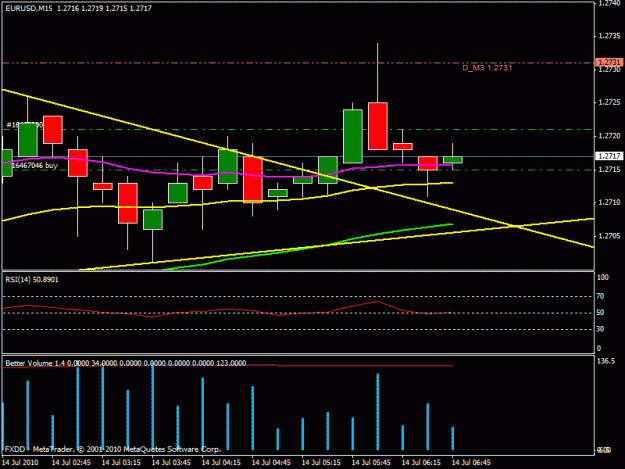Viewport: 625px width, 469px height.
Task: Click the 14 Jul 05:15 time label
Action: tap(321, 463)
